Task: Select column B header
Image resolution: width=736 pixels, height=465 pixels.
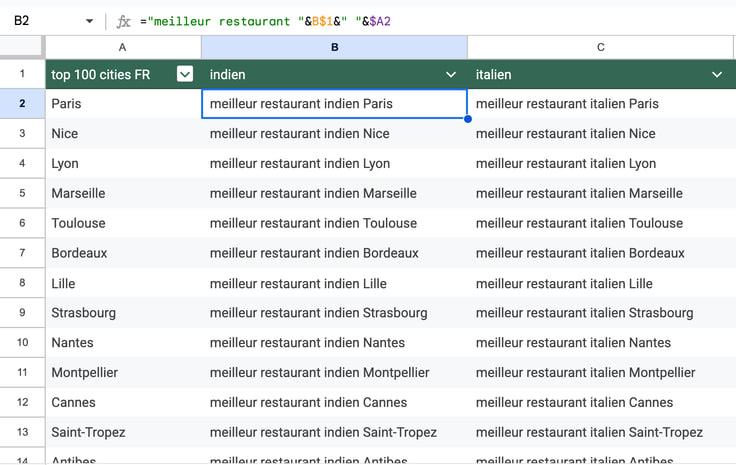Action: tap(334, 47)
